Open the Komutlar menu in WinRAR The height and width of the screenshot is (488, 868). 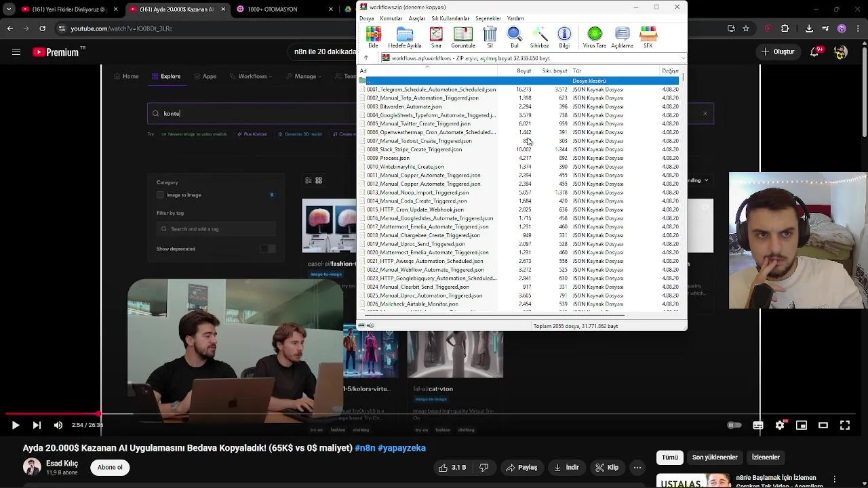[x=391, y=18]
